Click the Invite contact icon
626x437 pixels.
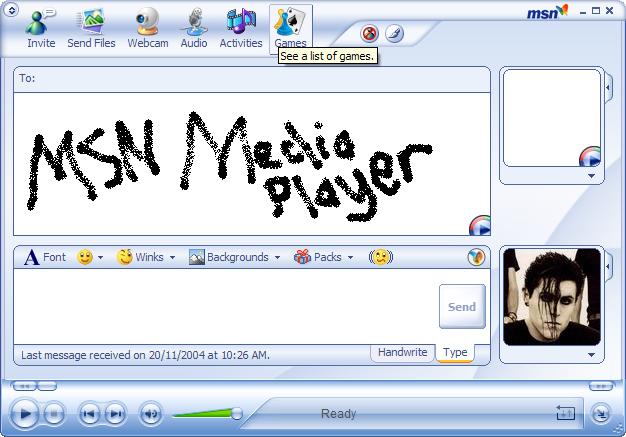coord(40,28)
